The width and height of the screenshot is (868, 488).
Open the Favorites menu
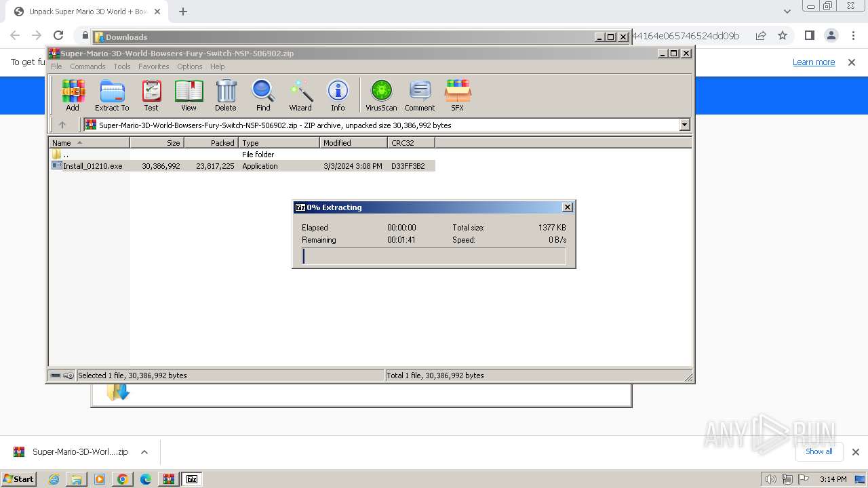(154, 66)
